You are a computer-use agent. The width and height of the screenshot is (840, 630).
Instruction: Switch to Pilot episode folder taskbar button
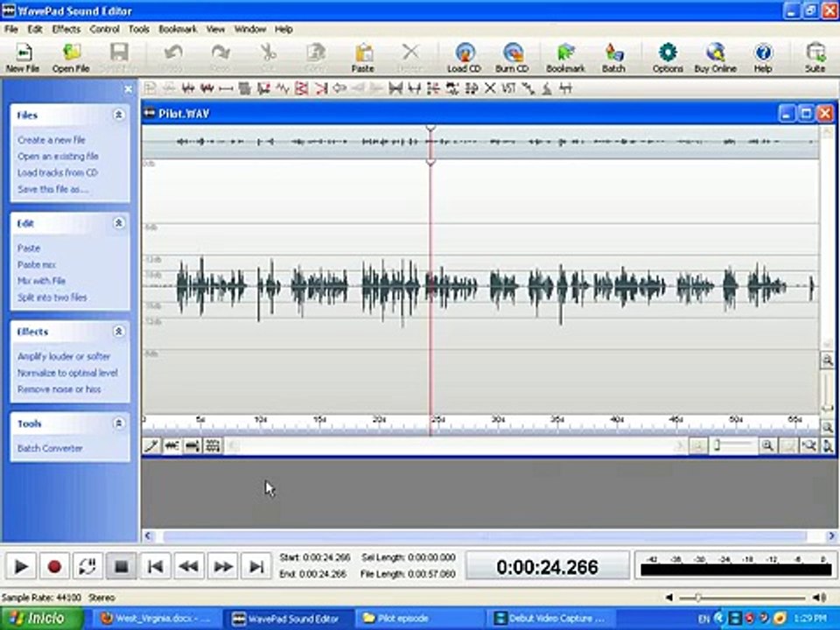421,619
